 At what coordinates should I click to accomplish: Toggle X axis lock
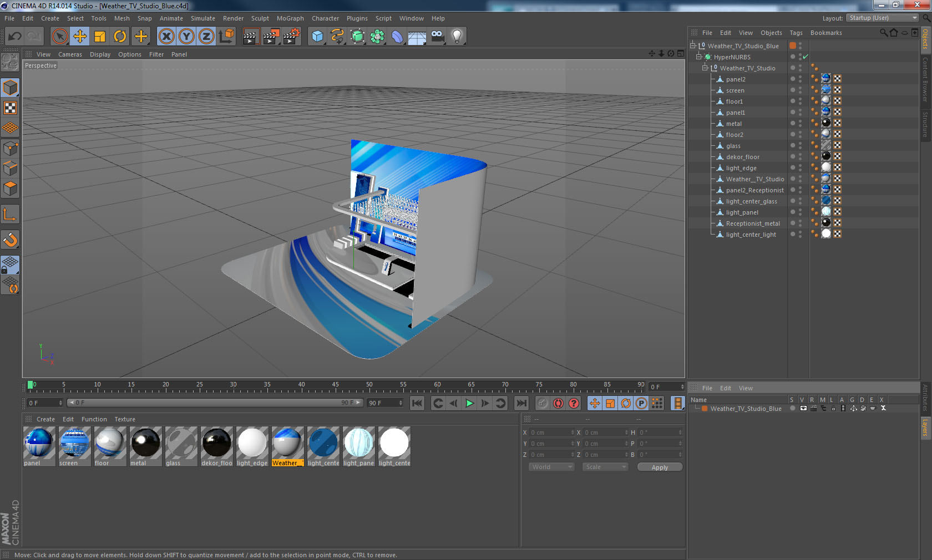click(x=166, y=37)
